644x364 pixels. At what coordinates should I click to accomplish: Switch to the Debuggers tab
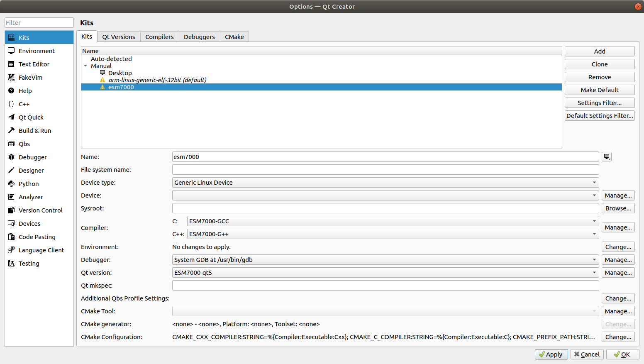click(199, 37)
